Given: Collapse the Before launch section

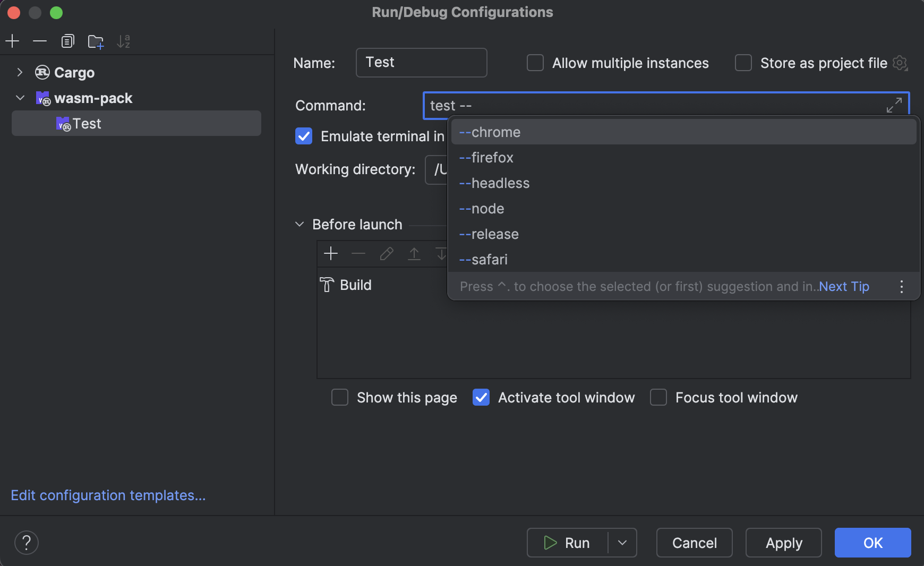Looking at the screenshot, I should tap(300, 224).
